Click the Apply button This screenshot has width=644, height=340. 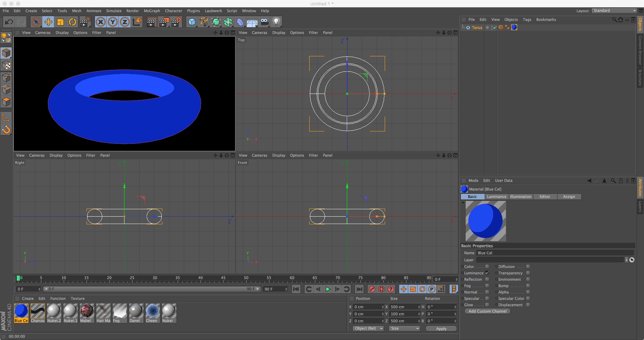point(441,329)
